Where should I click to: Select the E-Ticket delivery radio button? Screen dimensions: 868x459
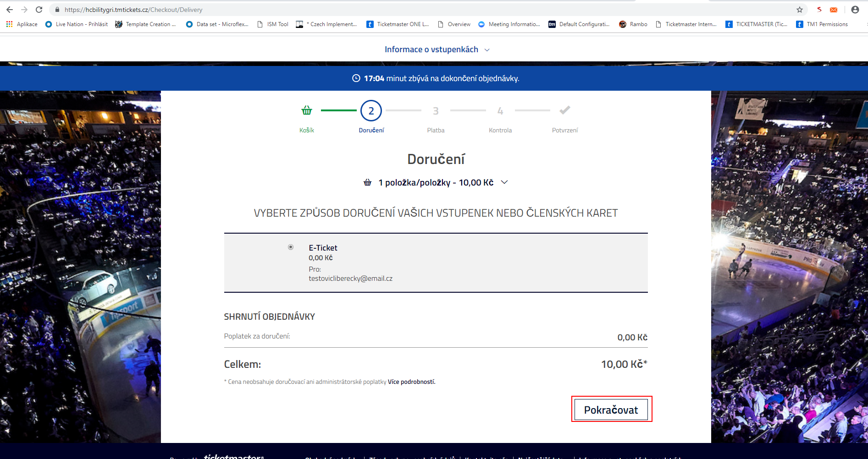[291, 247]
